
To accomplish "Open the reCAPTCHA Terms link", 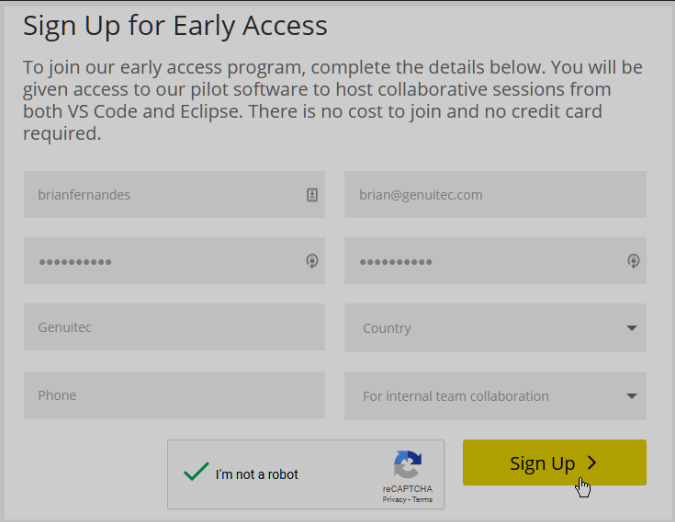I will (x=422, y=500).
